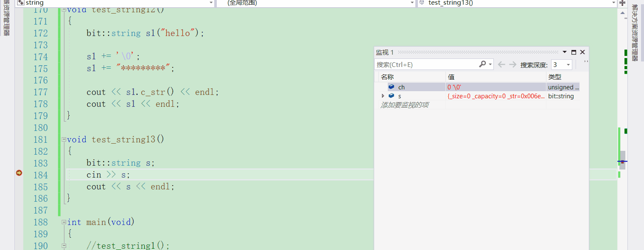Click the unsigned type cell of ch
The image size is (644, 250).
point(563,87)
